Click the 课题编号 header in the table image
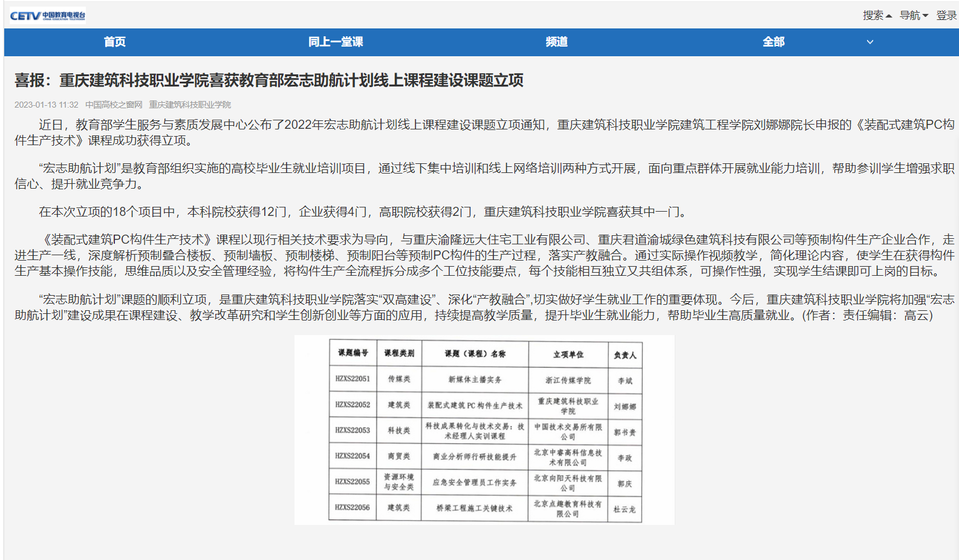The height and width of the screenshot is (560, 959). (x=353, y=353)
